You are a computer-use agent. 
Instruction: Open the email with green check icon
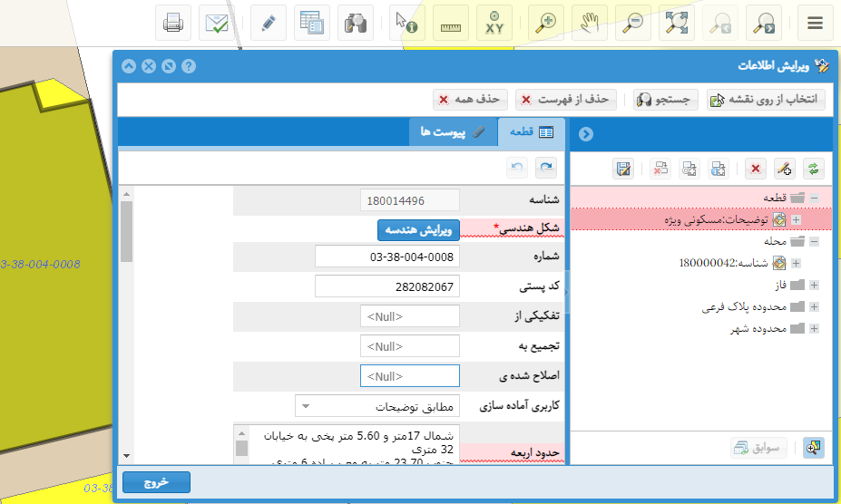(x=217, y=23)
